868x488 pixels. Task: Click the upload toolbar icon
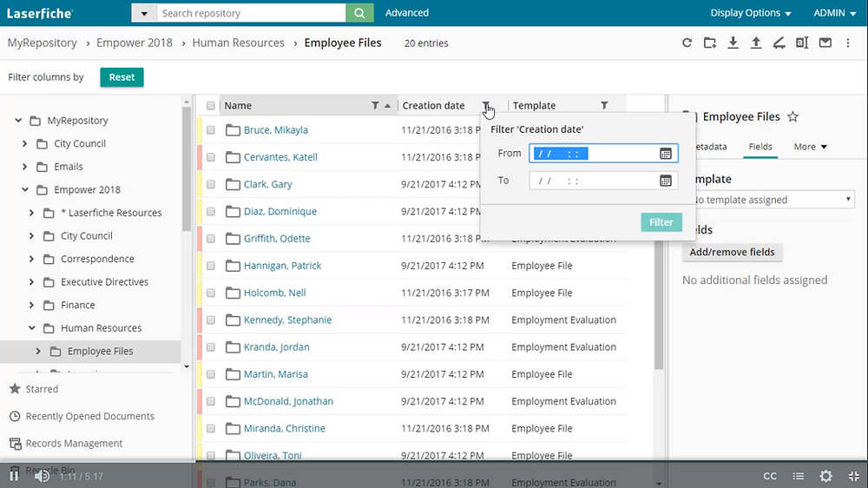pyautogui.click(x=756, y=43)
